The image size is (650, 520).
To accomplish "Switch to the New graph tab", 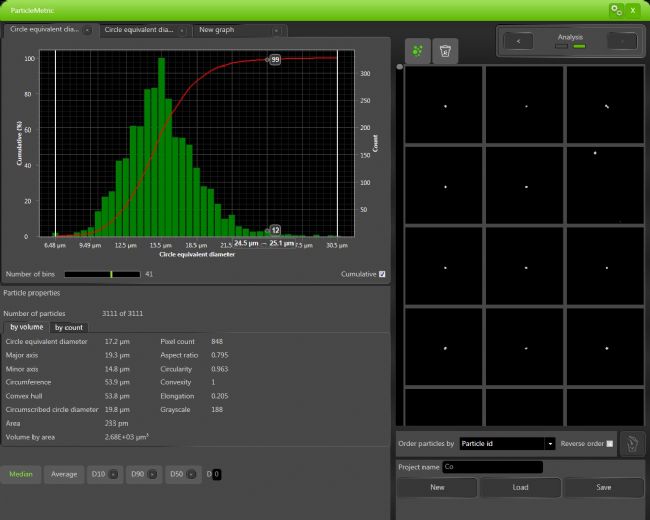I will tap(217, 30).
